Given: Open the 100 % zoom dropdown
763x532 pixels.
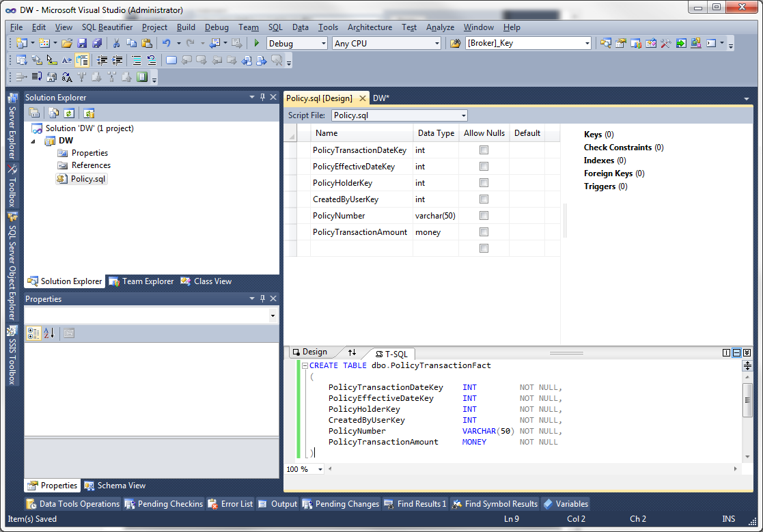Looking at the screenshot, I should tap(320, 469).
